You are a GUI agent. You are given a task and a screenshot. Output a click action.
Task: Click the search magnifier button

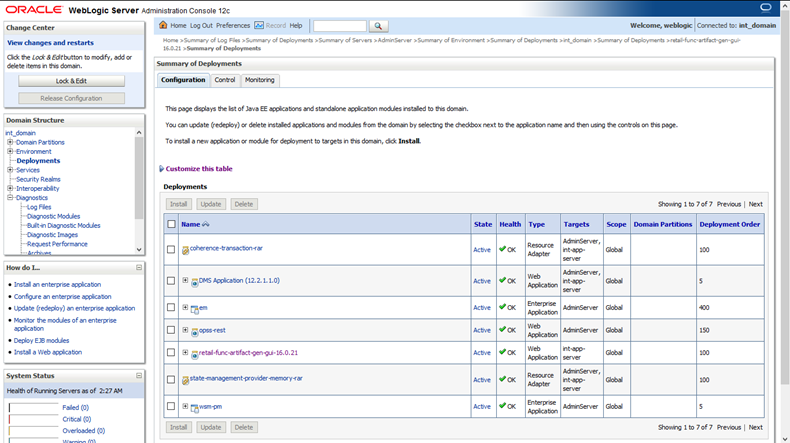coord(378,26)
